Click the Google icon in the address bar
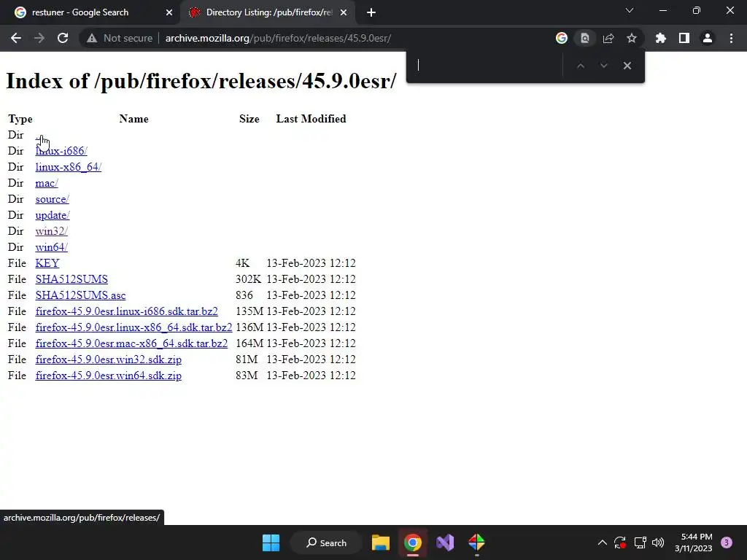 (562, 38)
